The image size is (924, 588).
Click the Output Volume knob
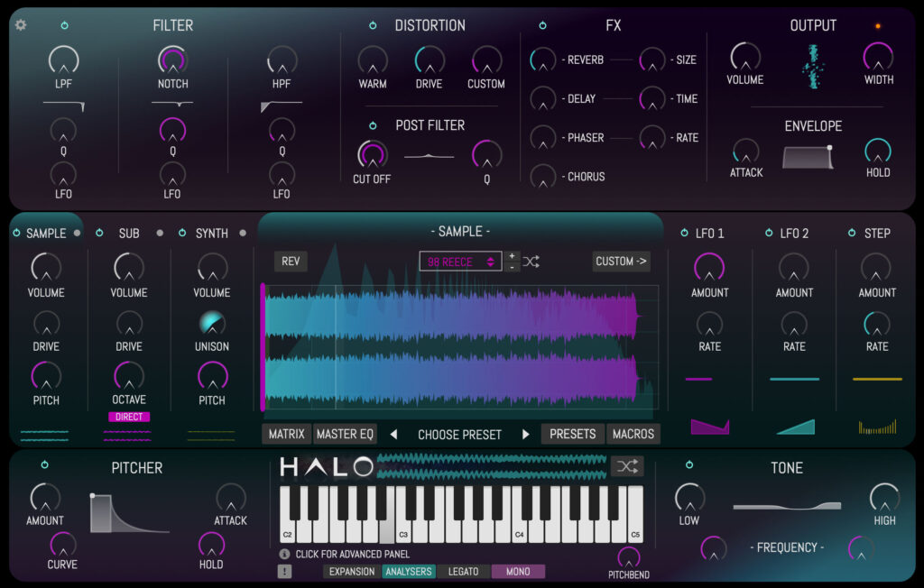tap(745, 57)
